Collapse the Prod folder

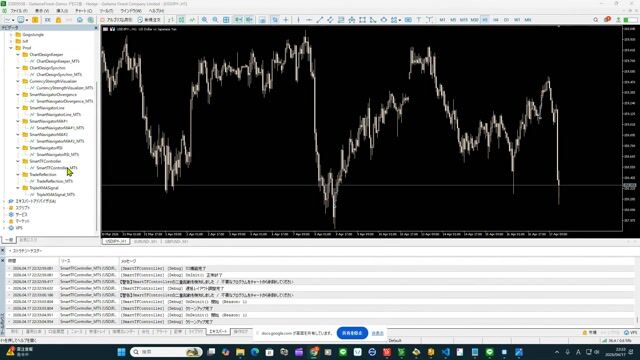11,48
